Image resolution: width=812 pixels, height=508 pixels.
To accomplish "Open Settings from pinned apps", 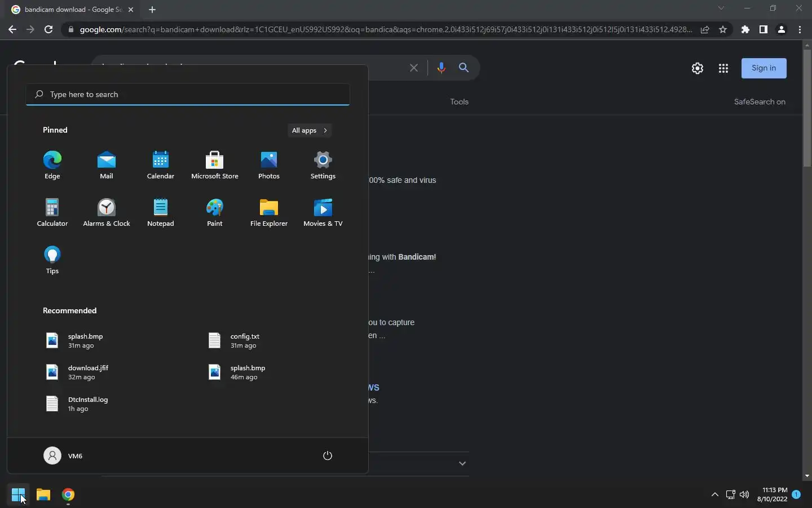I will tap(323, 165).
